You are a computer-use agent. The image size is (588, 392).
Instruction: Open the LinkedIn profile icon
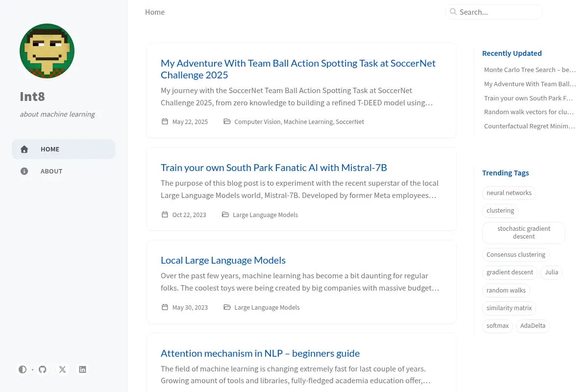(83, 369)
